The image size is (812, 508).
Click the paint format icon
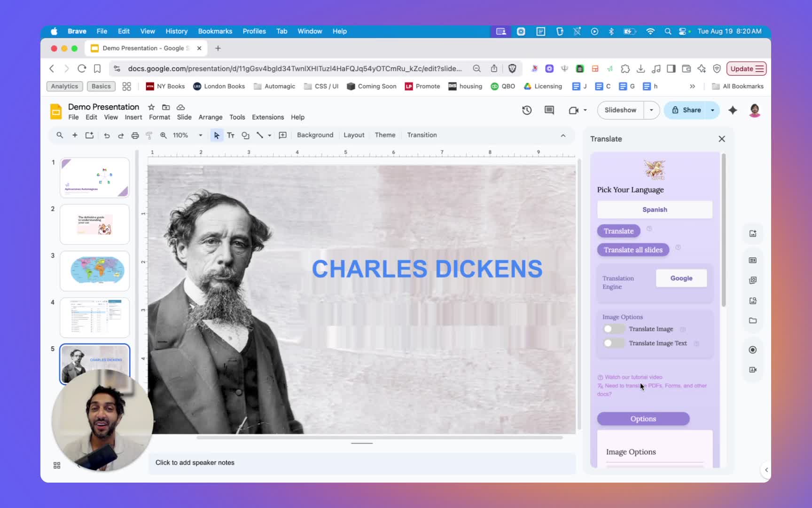149,135
